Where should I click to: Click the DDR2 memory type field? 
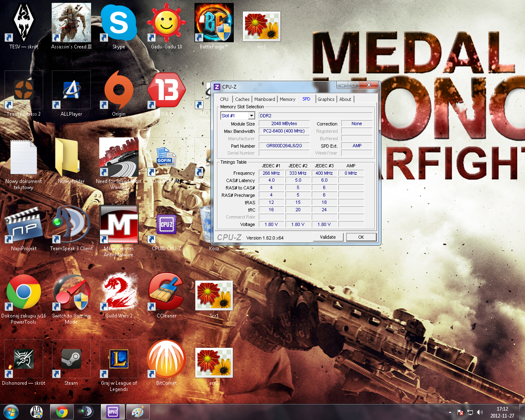click(x=316, y=116)
